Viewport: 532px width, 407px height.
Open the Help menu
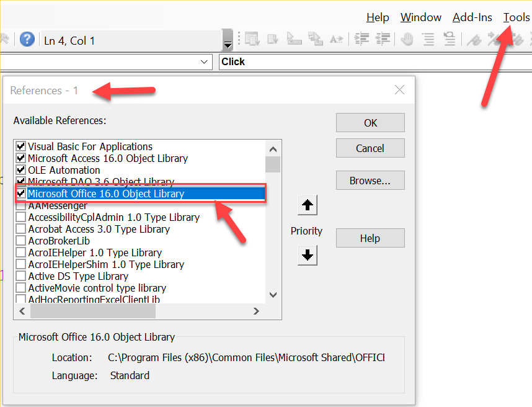click(378, 17)
